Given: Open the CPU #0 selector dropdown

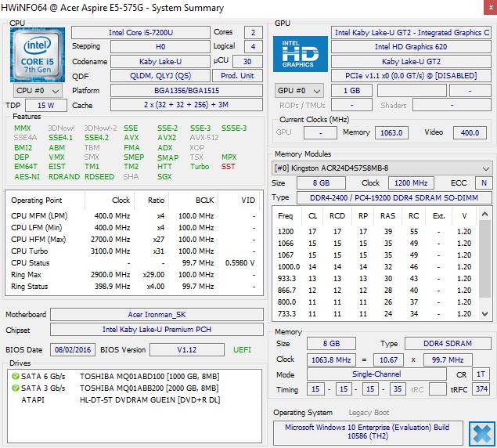Looking at the screenshot, I should (38, 91).
